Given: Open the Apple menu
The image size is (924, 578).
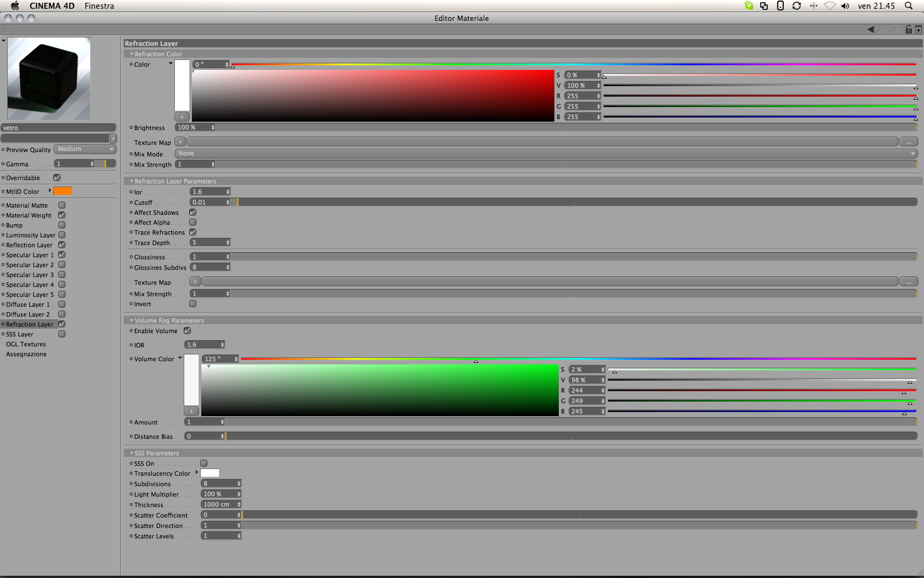Looking at the screenshot, I should (15, 6).
